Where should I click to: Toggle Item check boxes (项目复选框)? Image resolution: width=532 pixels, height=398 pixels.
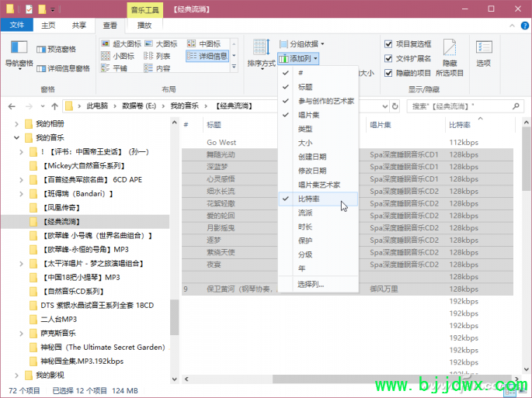(x=388, y=43)
